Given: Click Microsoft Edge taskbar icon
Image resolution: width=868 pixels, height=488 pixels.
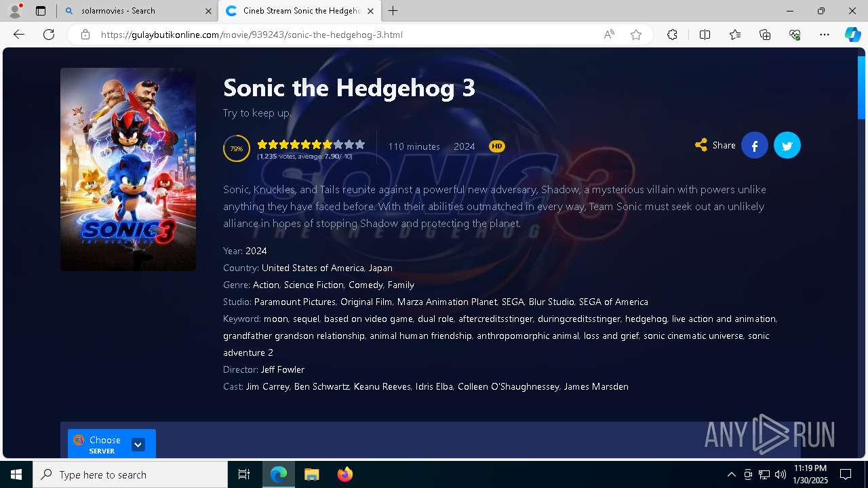Looking at the screenshot, I should point(279,474).
